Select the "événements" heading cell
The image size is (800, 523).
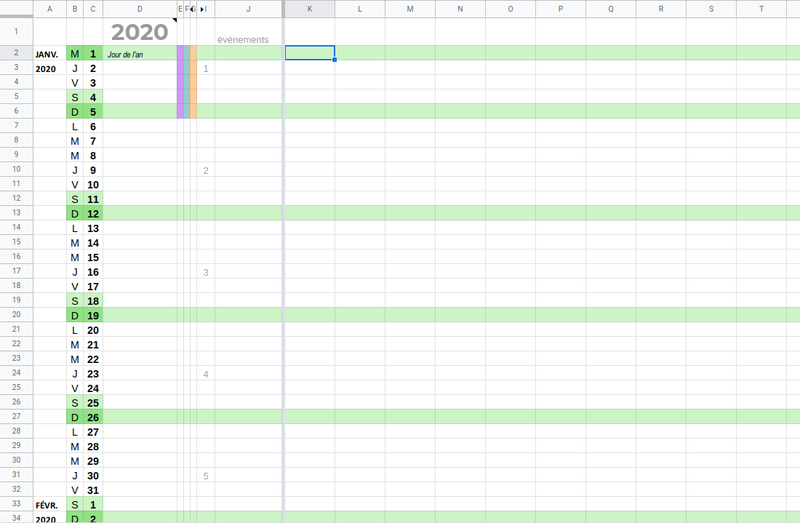pos(247,39)
